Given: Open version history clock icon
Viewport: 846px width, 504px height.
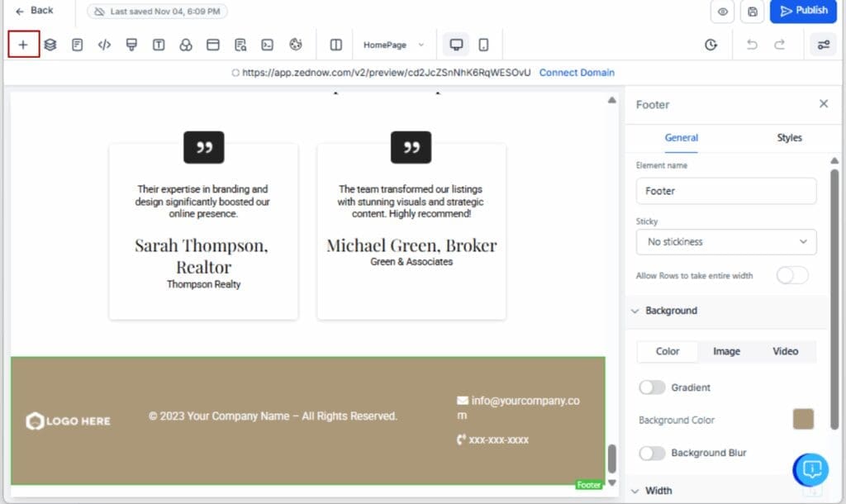Looking at the screenshot, I should click(711, 45).
